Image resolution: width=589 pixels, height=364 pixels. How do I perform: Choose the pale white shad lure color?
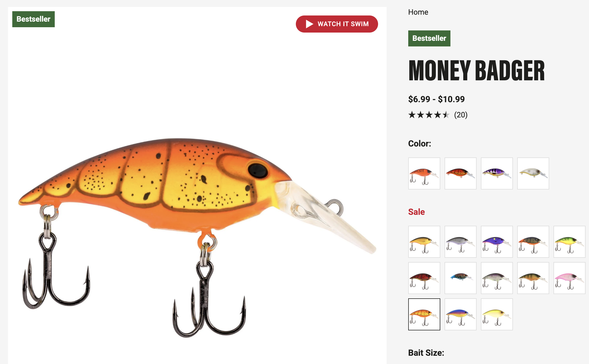click(x=533, y=173)
